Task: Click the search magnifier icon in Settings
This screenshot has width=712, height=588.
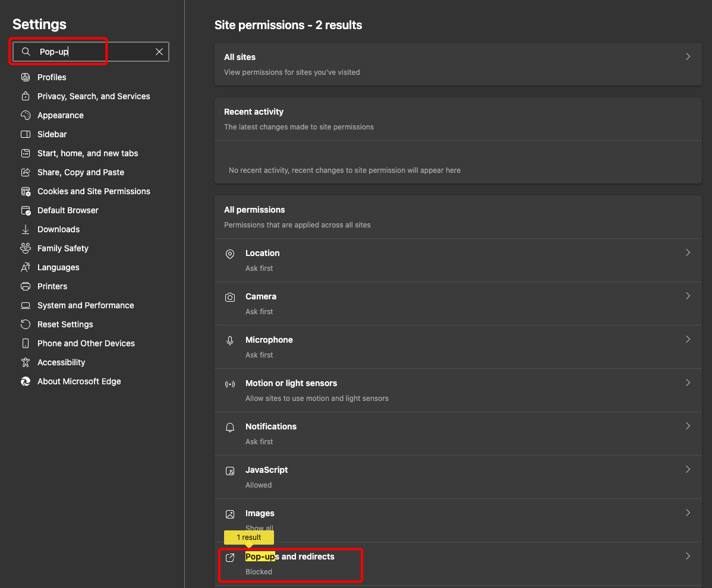Action: point(26,52)
